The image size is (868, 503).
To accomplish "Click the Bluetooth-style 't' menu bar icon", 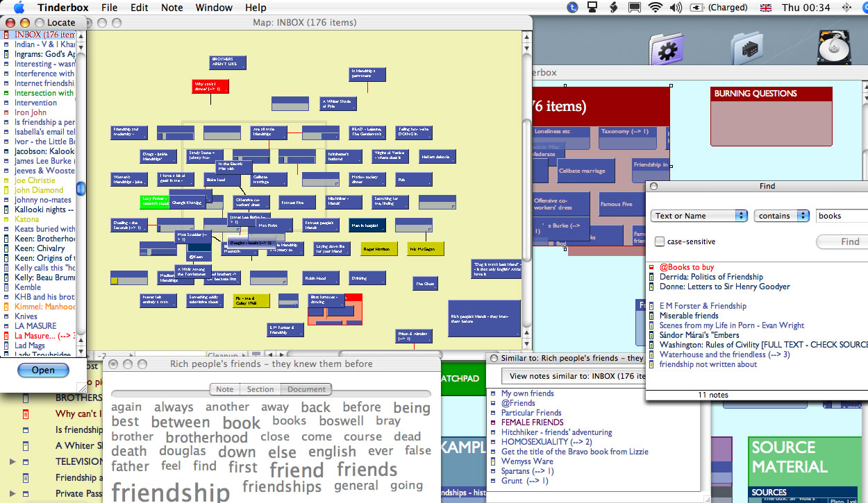I will coord(572,8).
